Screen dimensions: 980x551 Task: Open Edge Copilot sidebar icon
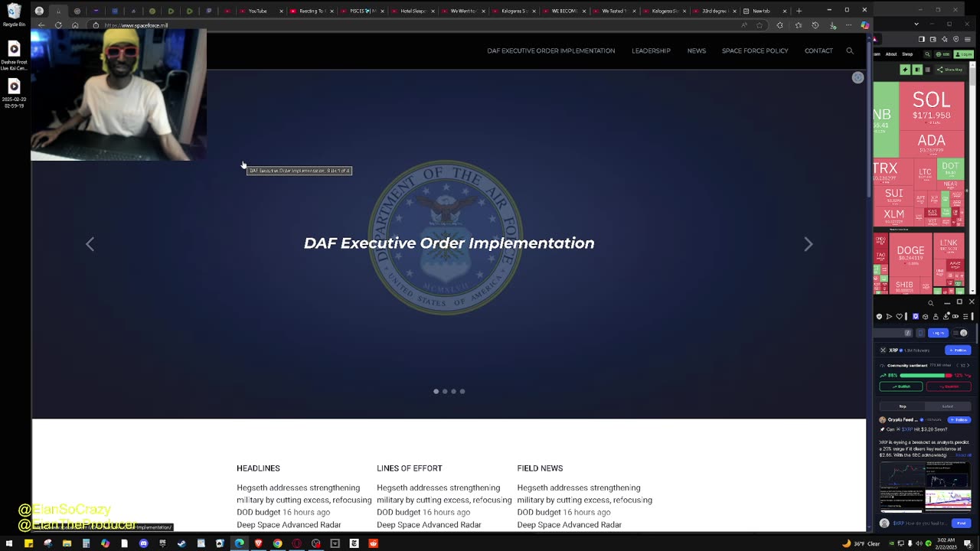pyautogui.click(x=864, y=25)
